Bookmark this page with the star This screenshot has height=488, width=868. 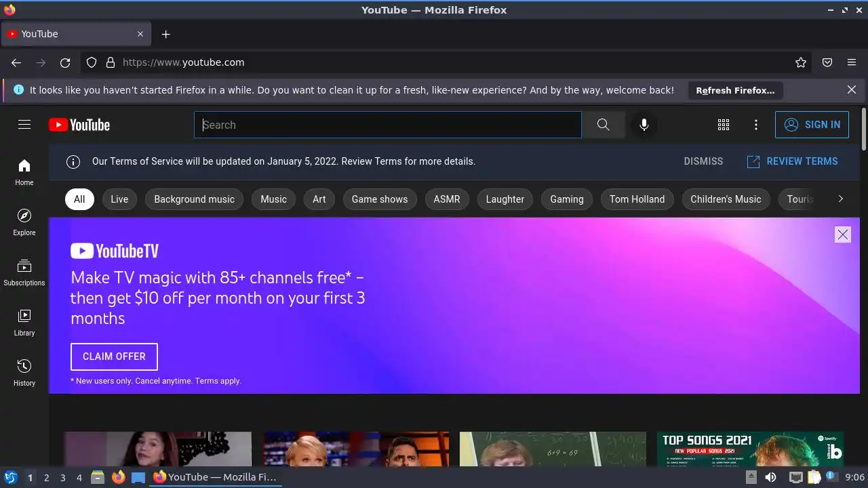(x=801, y=62)
